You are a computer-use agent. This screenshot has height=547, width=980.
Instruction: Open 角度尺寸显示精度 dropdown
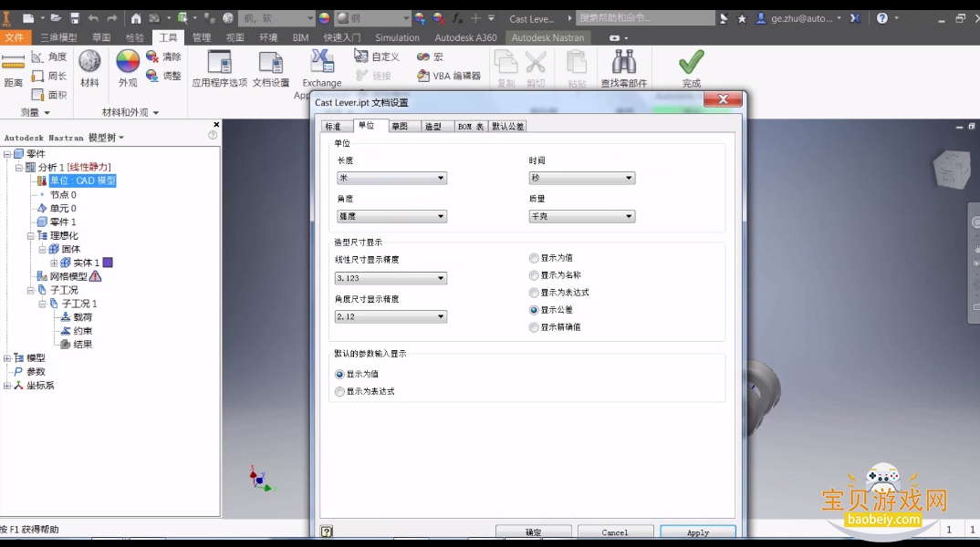tap(391, 316)
